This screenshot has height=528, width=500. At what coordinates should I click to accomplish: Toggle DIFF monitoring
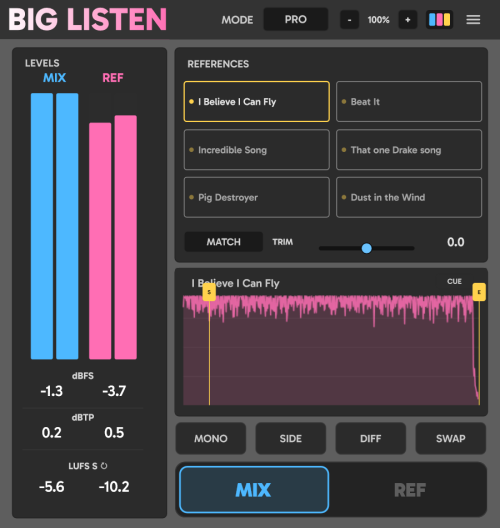coord(371,438)
